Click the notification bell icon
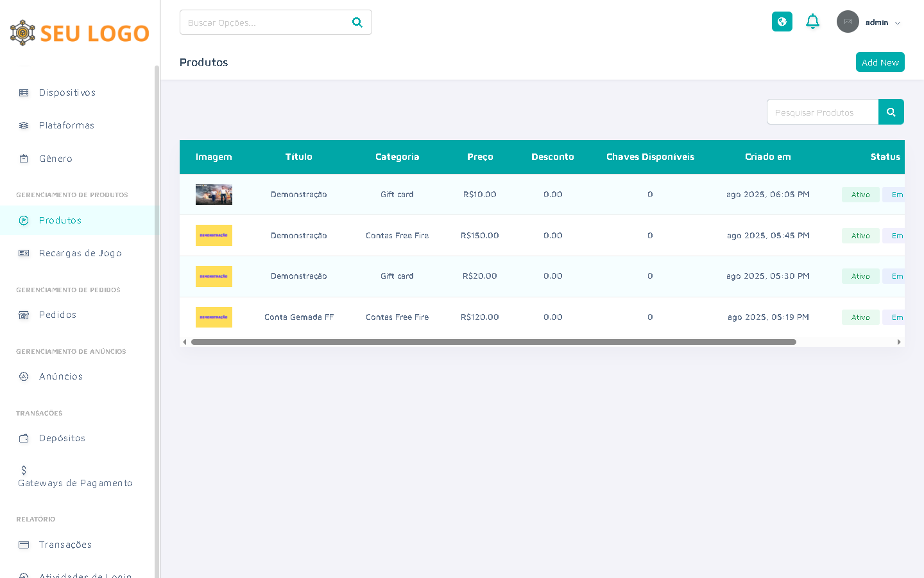Image resolution: width=924 pixels, height=578 pixels. 812,22
